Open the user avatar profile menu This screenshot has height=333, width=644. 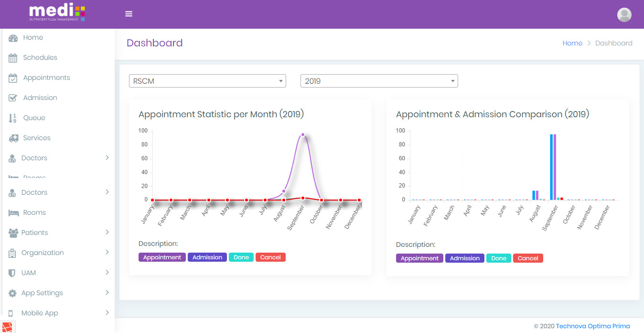(624, 15)
